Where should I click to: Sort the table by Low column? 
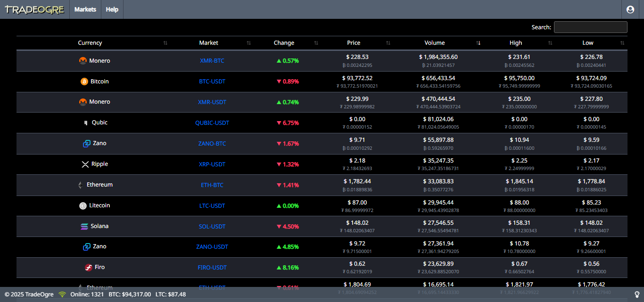(x=588, y=43)
